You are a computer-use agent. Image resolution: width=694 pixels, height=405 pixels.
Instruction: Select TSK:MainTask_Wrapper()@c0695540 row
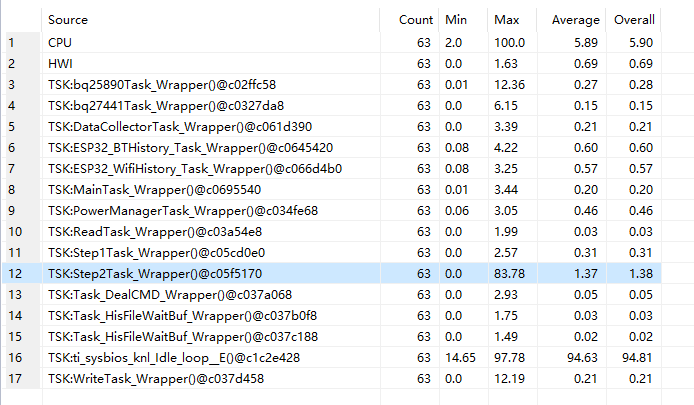tap(334, 190)
